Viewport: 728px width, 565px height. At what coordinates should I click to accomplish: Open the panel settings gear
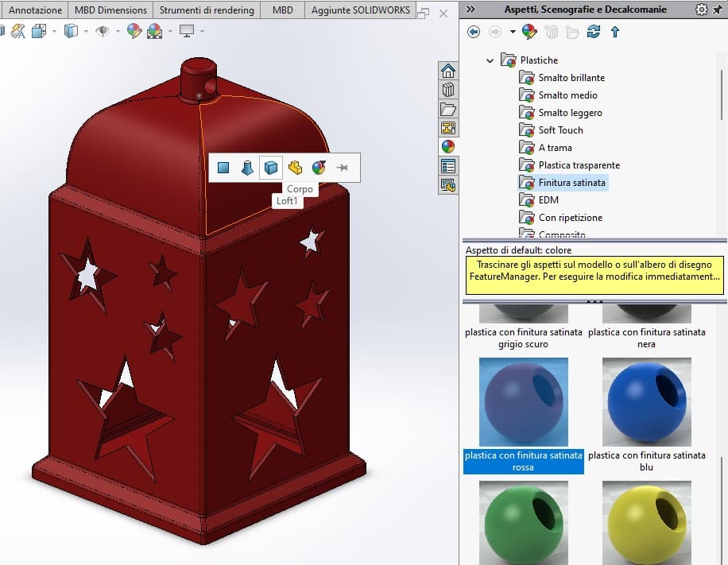[x=701, y=9]
